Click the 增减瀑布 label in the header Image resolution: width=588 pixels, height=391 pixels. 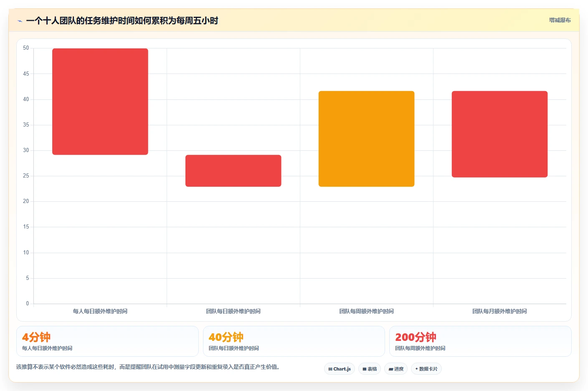(560, 20)
